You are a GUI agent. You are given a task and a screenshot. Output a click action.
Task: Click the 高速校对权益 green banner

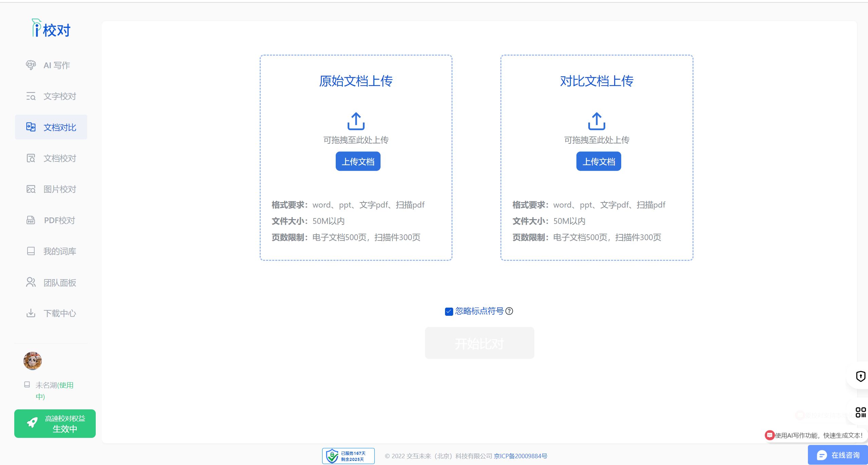[55, 424]
